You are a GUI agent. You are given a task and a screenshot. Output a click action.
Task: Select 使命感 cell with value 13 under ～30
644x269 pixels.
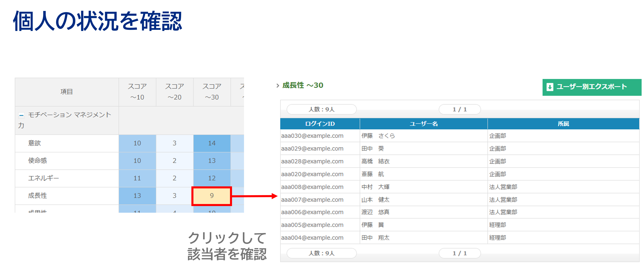212,161
